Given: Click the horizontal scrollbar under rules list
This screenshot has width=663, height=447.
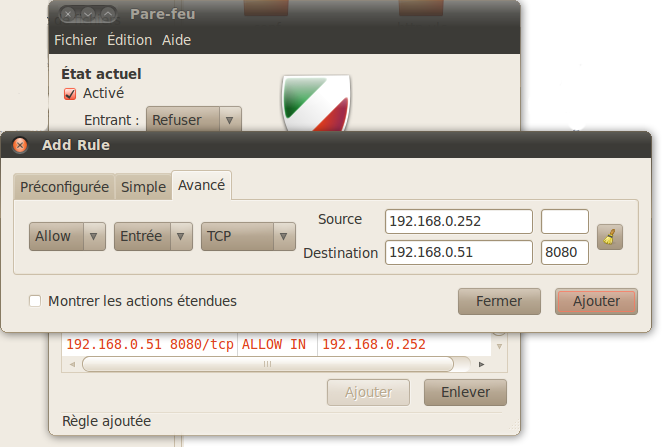Looking at the screenshot, I should pyautogui.click(x=268, y=364).
